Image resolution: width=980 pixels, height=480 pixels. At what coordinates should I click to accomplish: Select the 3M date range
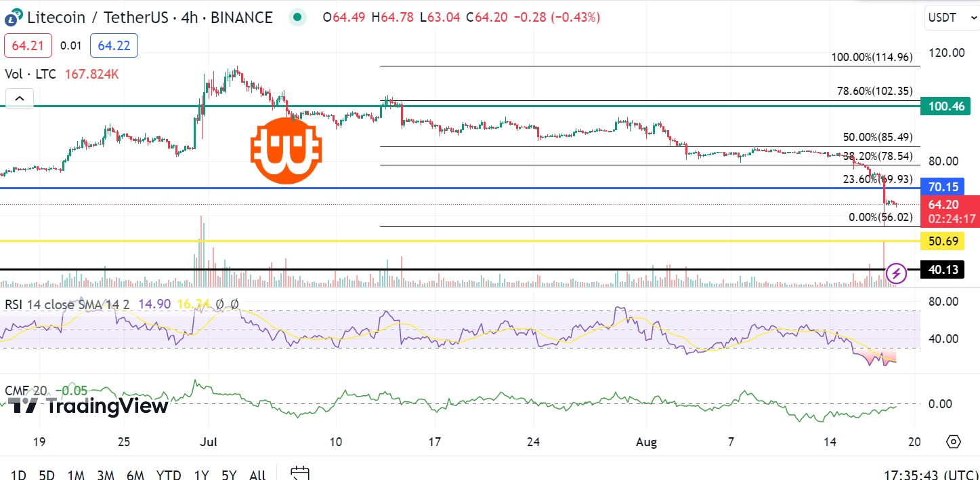pyautogui.click(x=104, y=475)
